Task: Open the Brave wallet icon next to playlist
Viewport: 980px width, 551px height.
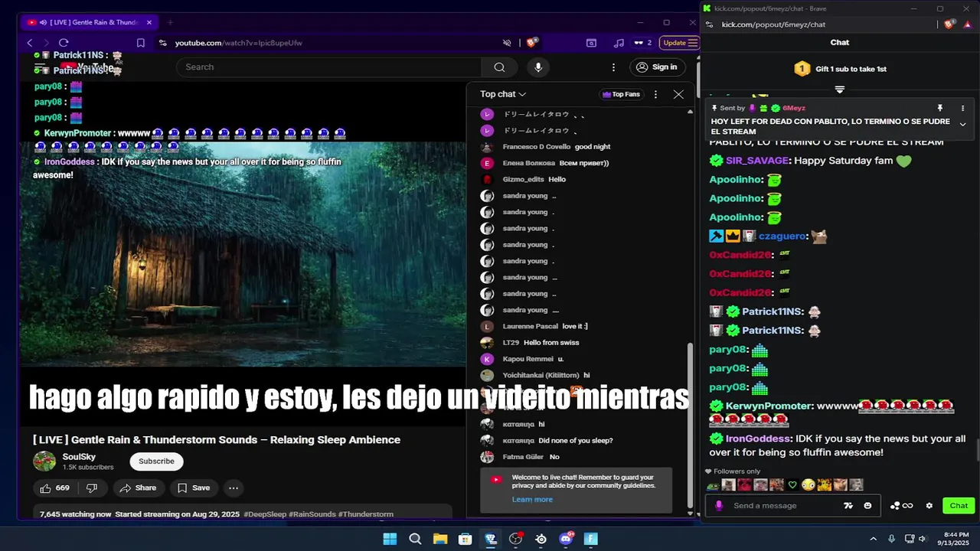Action: point(591,43)
